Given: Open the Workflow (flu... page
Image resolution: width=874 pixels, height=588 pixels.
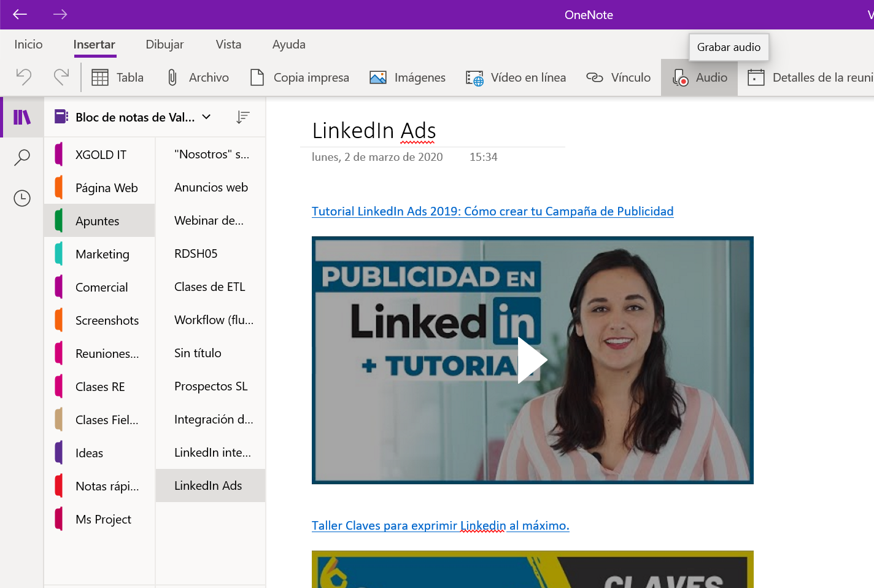Looking at the screenshot, I should click(211, 320).
